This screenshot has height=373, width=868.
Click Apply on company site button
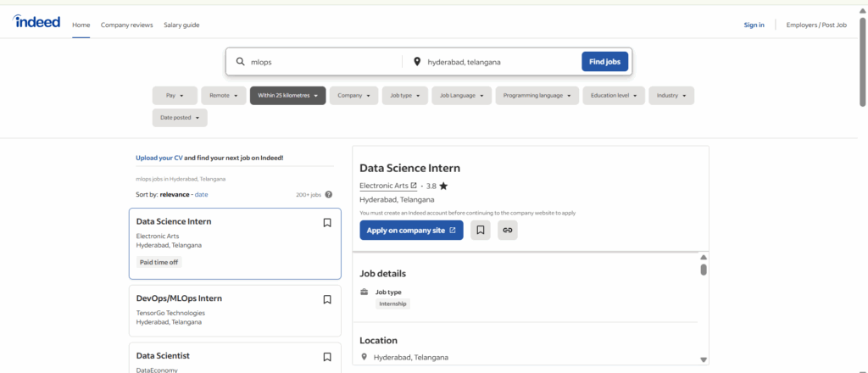pos(411,230)
